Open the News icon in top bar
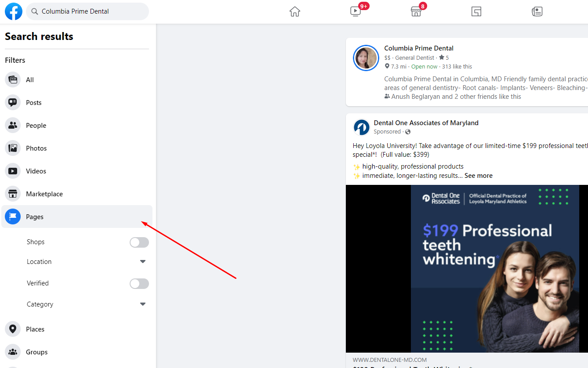The height and width of the screenshot is (368, 588). [x=537, y=12]
